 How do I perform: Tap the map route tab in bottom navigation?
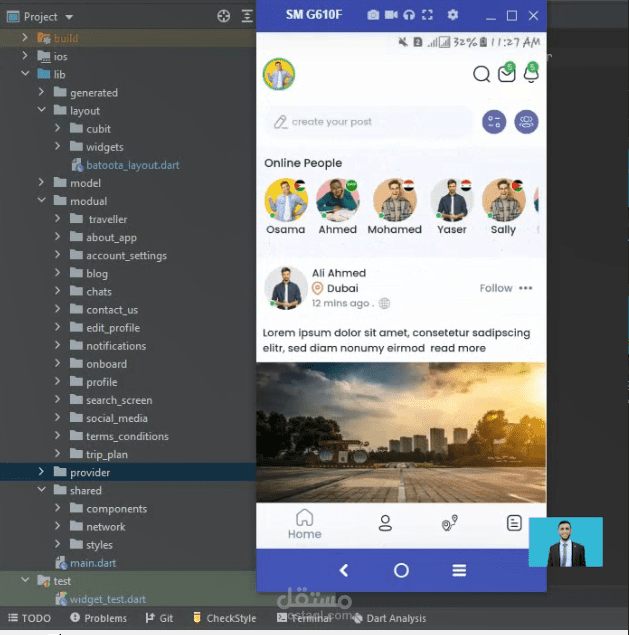pos(450,523)
